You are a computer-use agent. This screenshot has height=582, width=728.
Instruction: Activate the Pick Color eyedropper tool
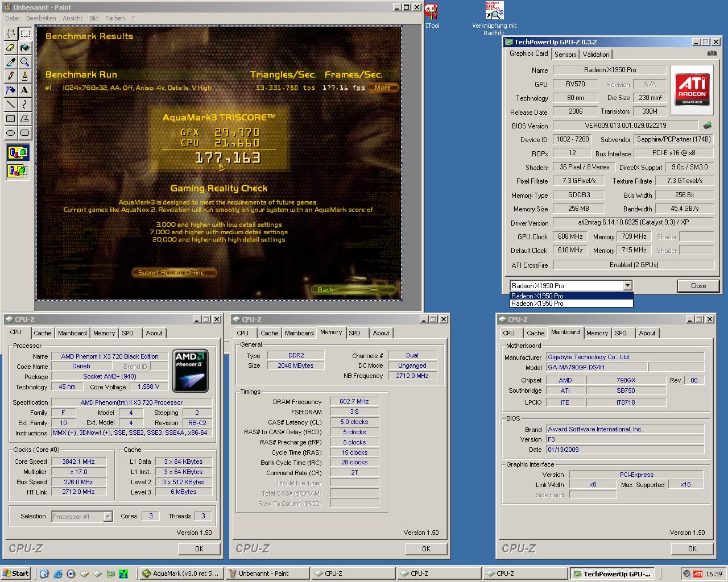point(11,62)
